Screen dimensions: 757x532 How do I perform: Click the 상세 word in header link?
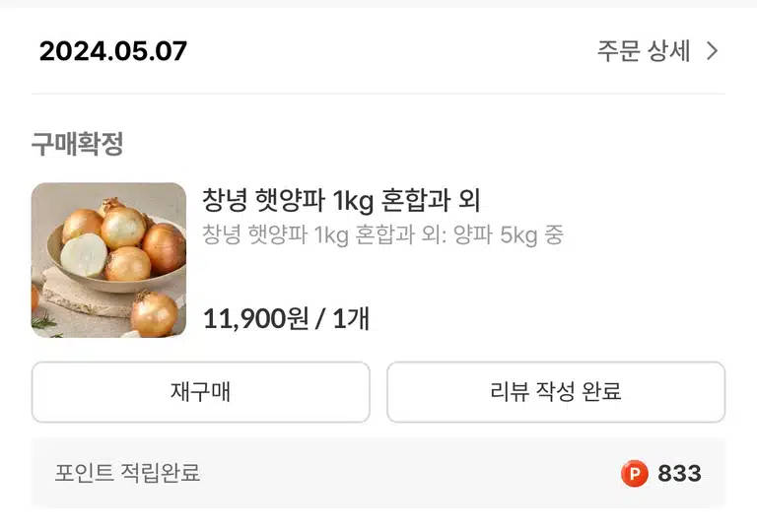click(x=668, y=50)
